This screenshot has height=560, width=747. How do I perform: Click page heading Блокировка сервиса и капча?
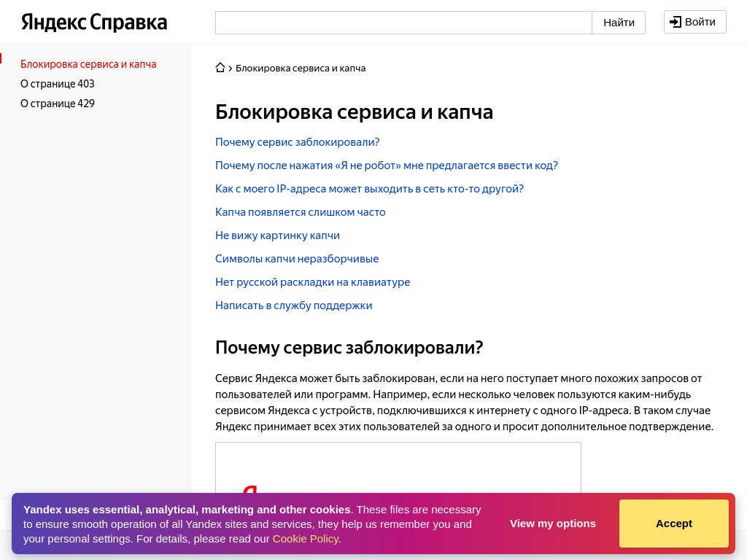click(x=354, y=112)
